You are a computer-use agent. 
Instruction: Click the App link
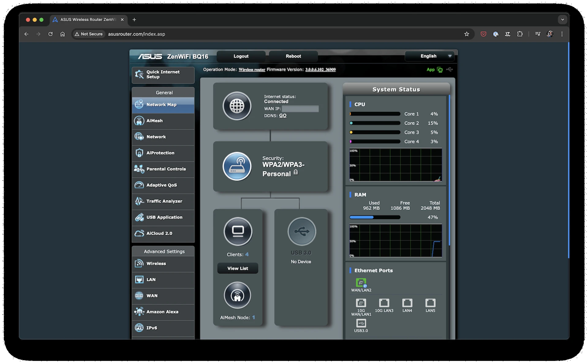click(431, 70)
